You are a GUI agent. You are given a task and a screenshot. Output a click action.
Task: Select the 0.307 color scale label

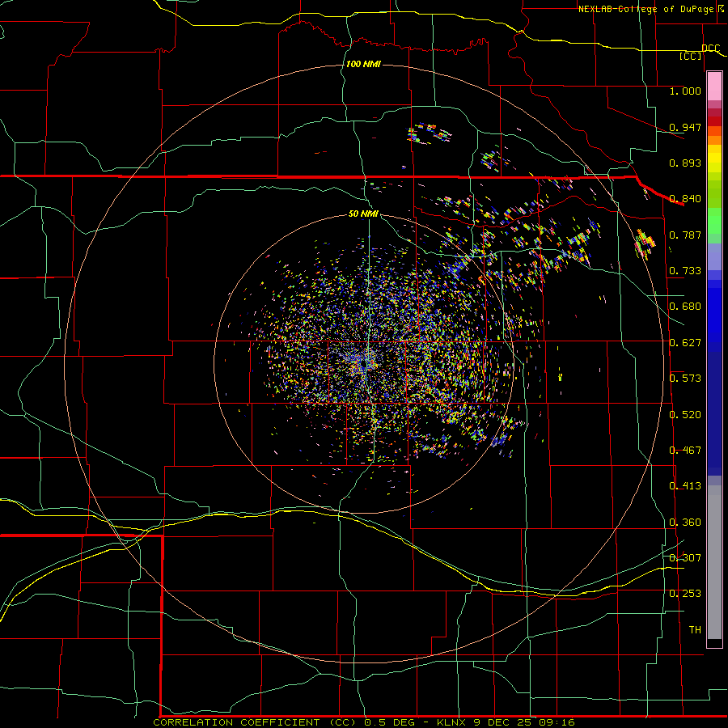(x=685, y=558)
